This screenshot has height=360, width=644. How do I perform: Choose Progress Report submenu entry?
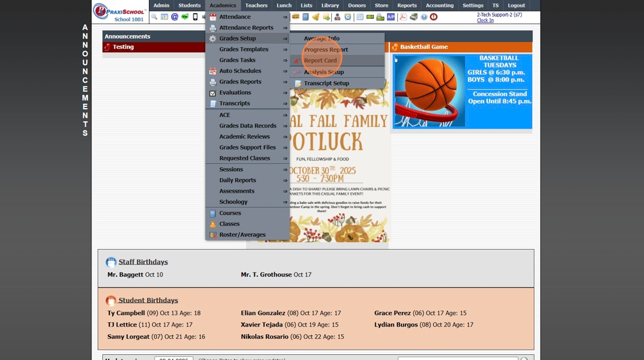coord(337,49)
